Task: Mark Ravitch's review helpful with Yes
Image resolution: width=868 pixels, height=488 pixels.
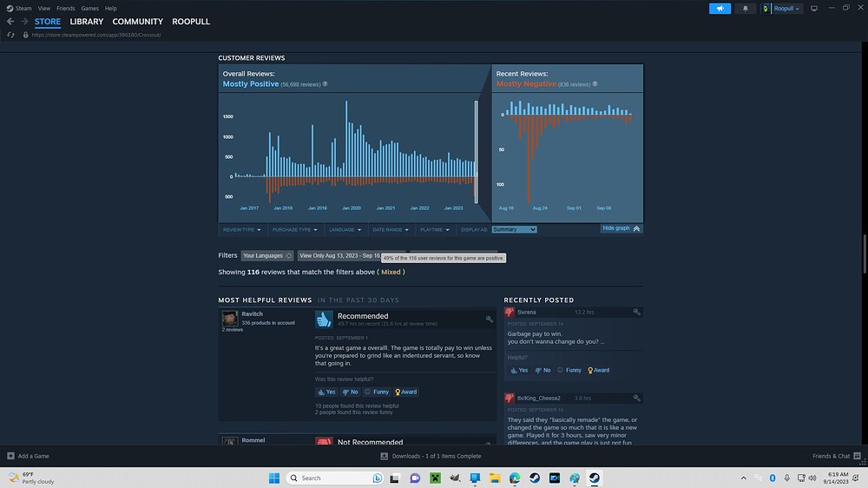Action: pyautogui.click(x=326, y=392)
